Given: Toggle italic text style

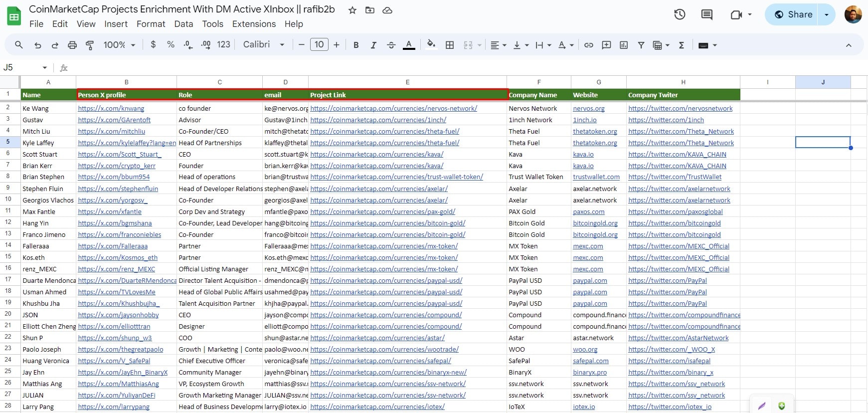Looking at the screenshot, I should point(373,45).
